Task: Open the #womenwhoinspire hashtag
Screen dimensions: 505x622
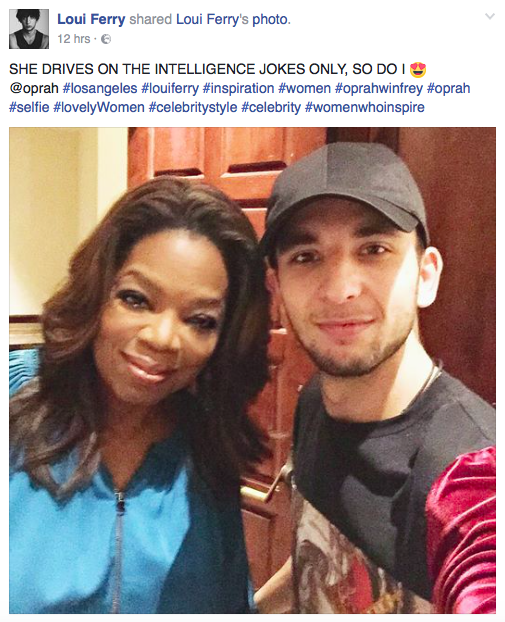Action: tap(365, 107)
